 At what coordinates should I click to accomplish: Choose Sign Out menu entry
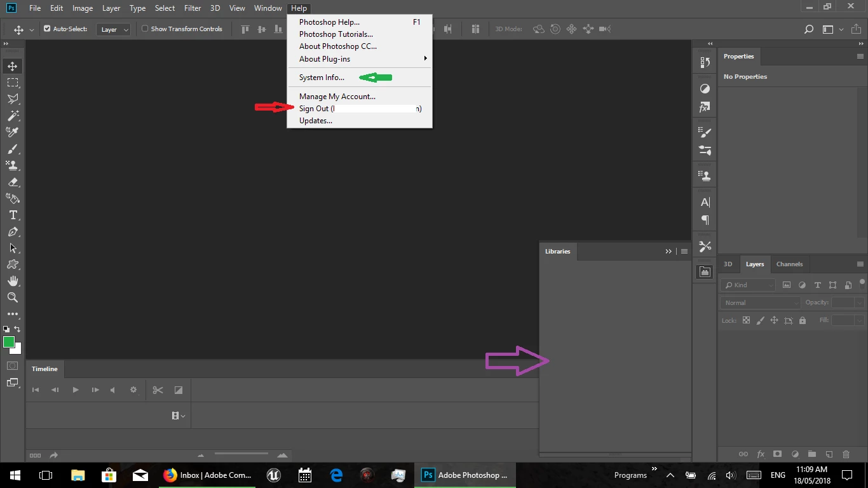coord(360,109)
